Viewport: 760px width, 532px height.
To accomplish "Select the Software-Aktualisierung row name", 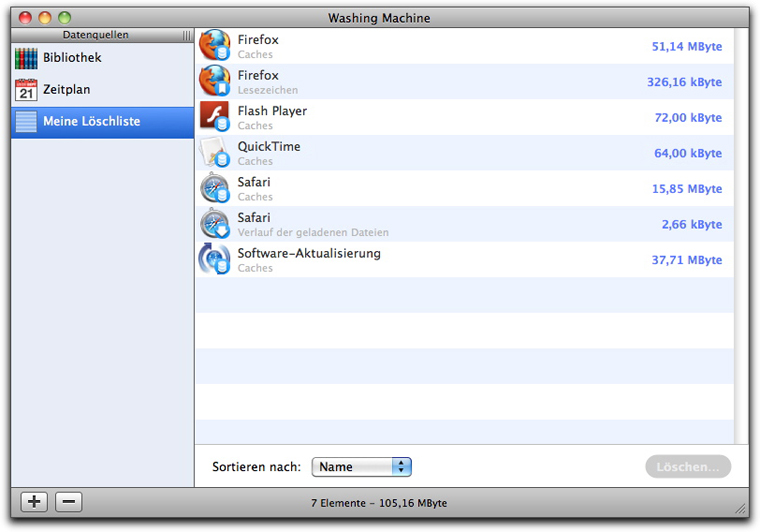I will 309,253.
